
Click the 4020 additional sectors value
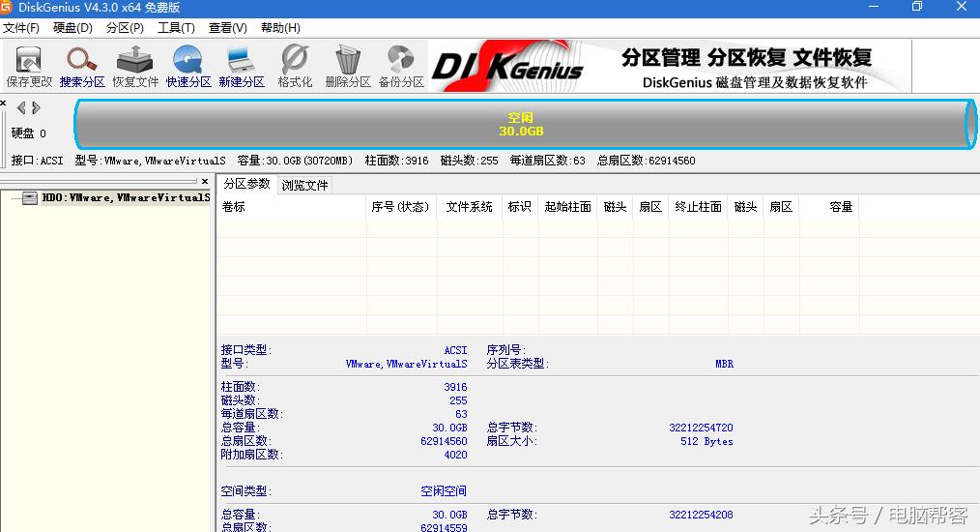[x=455, y=455]
